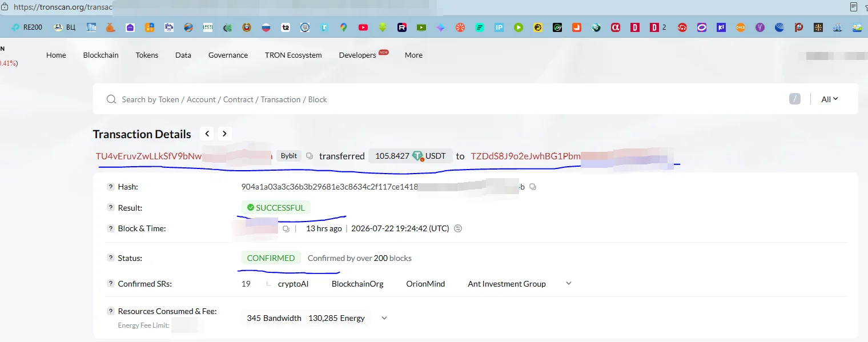Copy the sender address next to Bybit
Image resolution: width=868 pixels, height=342 pixels.
point(310,156)
